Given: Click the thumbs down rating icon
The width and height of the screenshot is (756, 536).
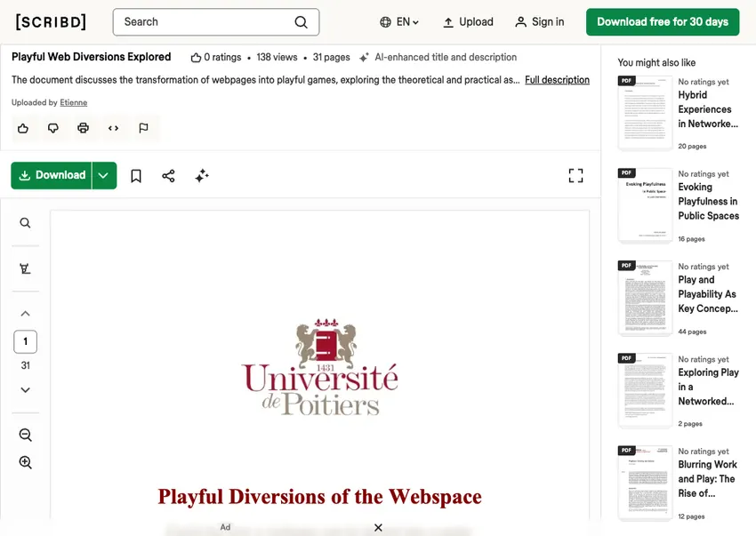Looking at the screenshot, I should (x=53, y=128).
